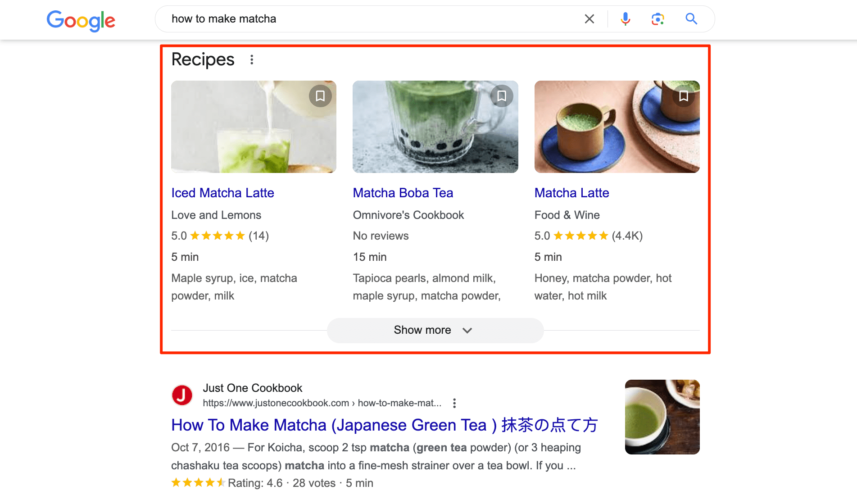Click the "Maple syrup, ice, matcha powder" ingredients
857x504 pixels.
point(234,287)
